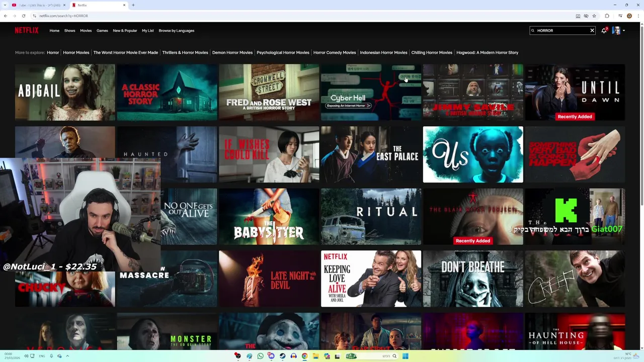Explore Hogwood: A Modern Horror Story
This screenshot has height=362, width=644.
pos(487,52)
